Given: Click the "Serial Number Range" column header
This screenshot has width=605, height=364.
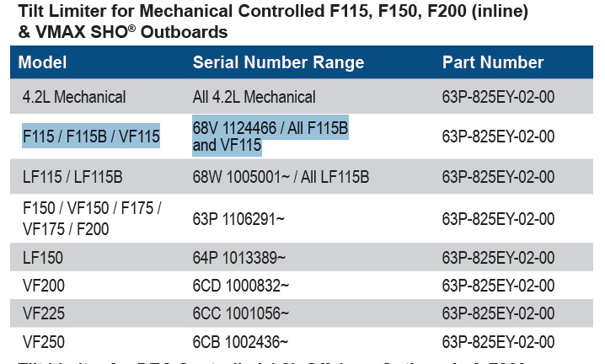Looking at the screenshot, I should click(x=278, y=62).
